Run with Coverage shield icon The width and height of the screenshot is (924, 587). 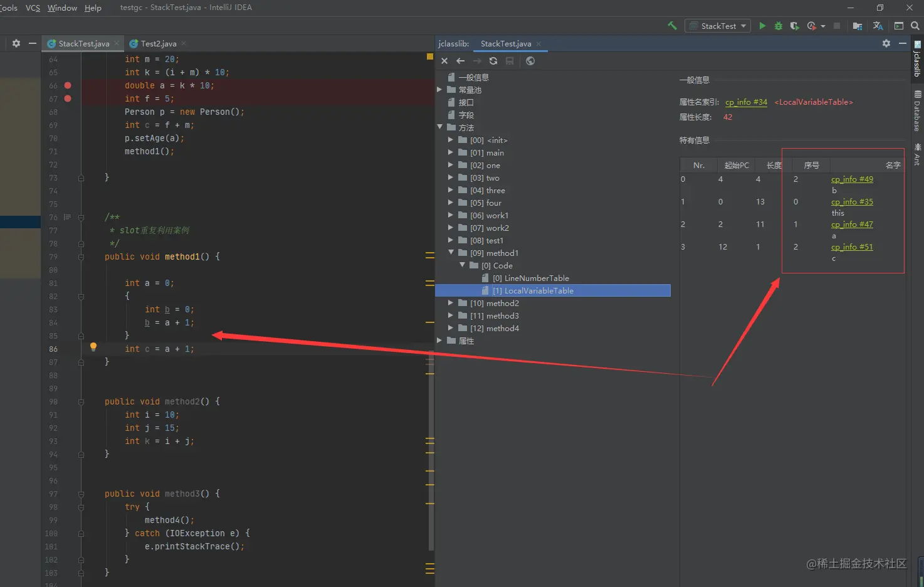point(794,26)
